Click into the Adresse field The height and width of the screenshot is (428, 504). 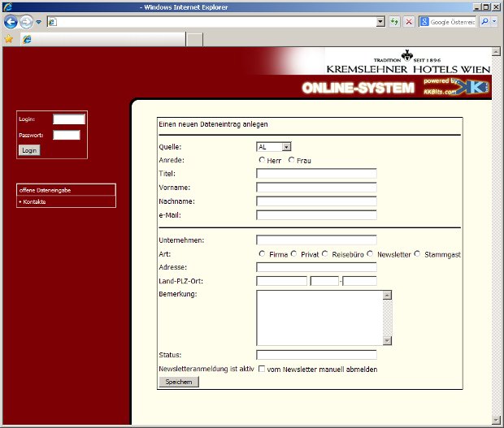point(316,267)
